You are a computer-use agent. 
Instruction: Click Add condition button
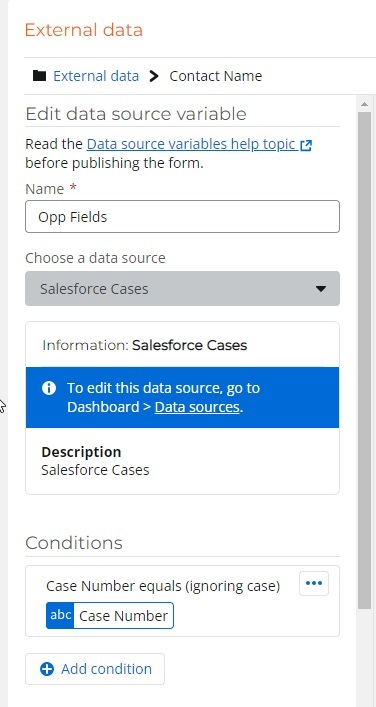pyautogui.click(x=95, y=669)
